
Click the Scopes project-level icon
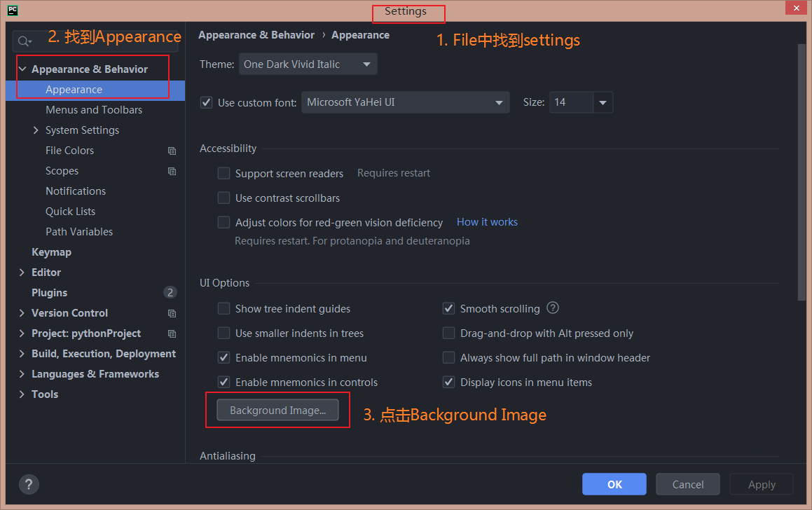click(172, 171)
